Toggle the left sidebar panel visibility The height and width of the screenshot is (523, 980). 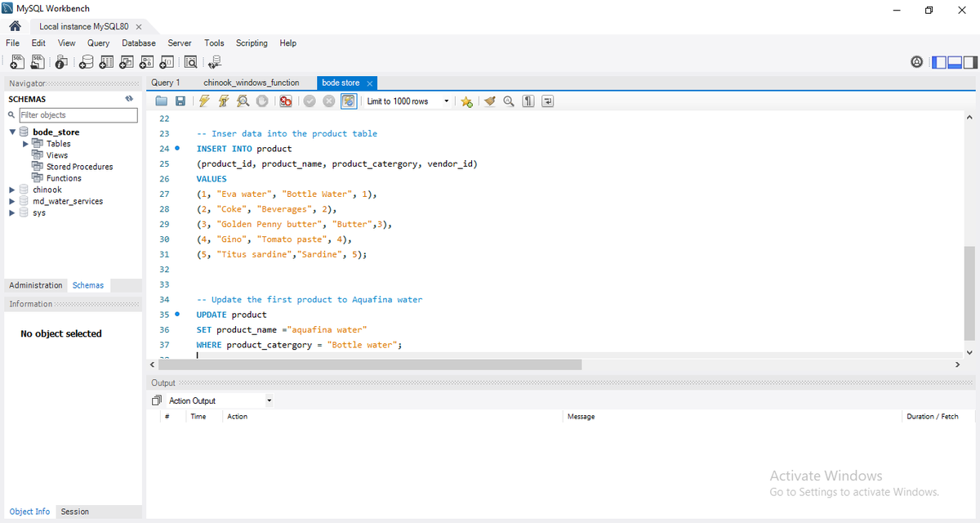[x=940, y=62]
